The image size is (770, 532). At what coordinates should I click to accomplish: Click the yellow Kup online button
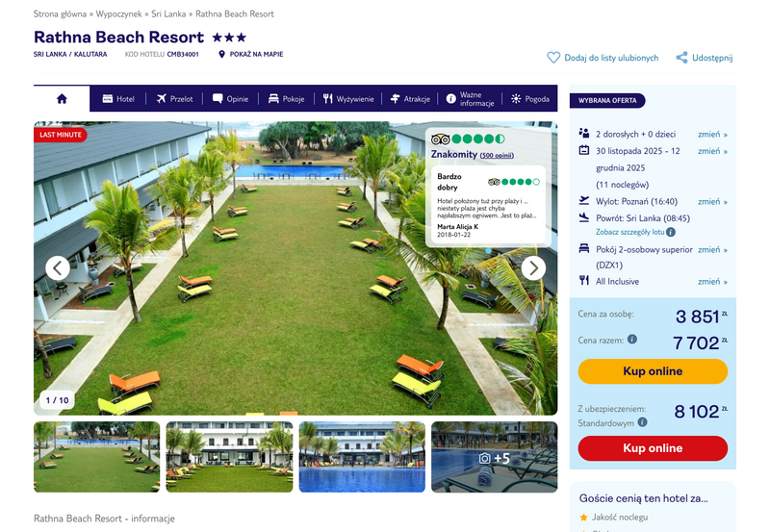click(653, 371)
